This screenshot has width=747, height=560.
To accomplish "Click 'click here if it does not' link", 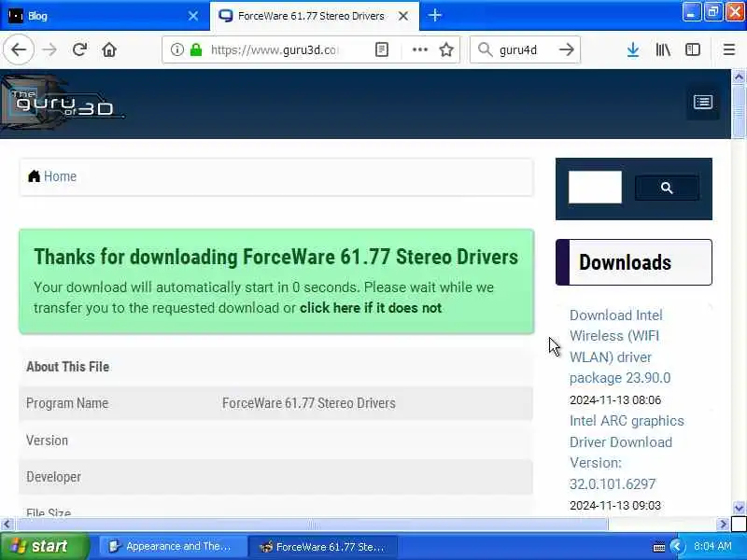I will pyautogui.click(x=371, y=308).
